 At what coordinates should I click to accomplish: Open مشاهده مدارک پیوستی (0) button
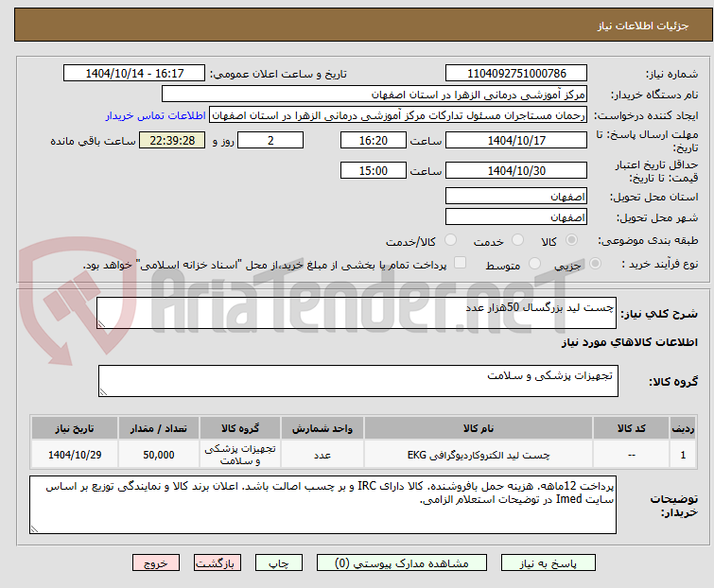point(402,563)
